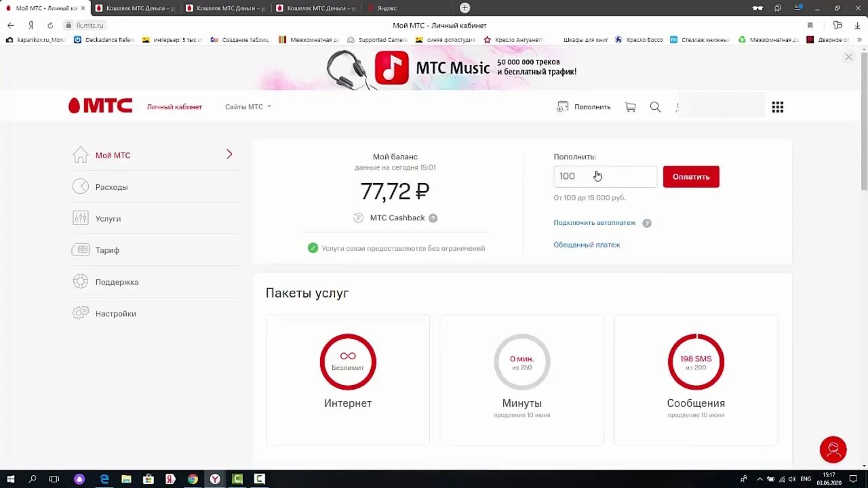This screenshot has height=488, width=868.
Task: Click the Расходы pie-chart icon
Action: tap(81, 186)
